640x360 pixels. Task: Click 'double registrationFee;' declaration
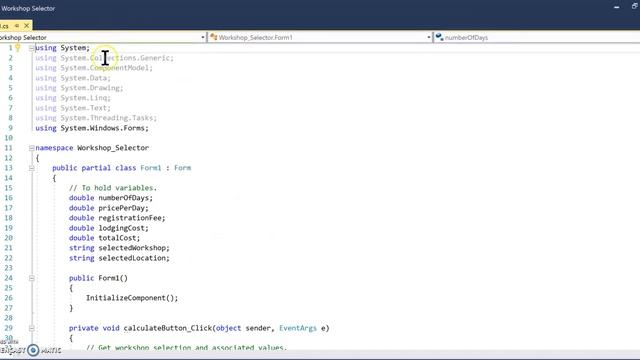coord(117,218)
